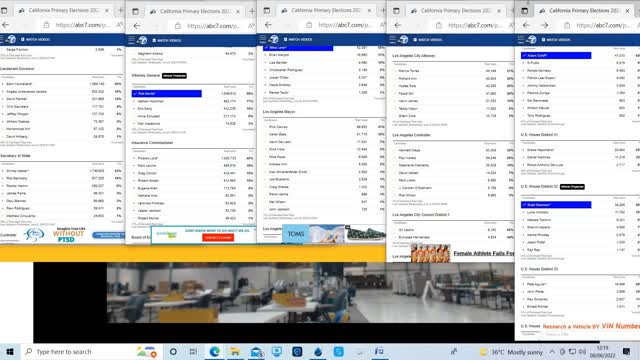
Task: Click address bar in Attorney General window
Action: click(x=214, y=26)
